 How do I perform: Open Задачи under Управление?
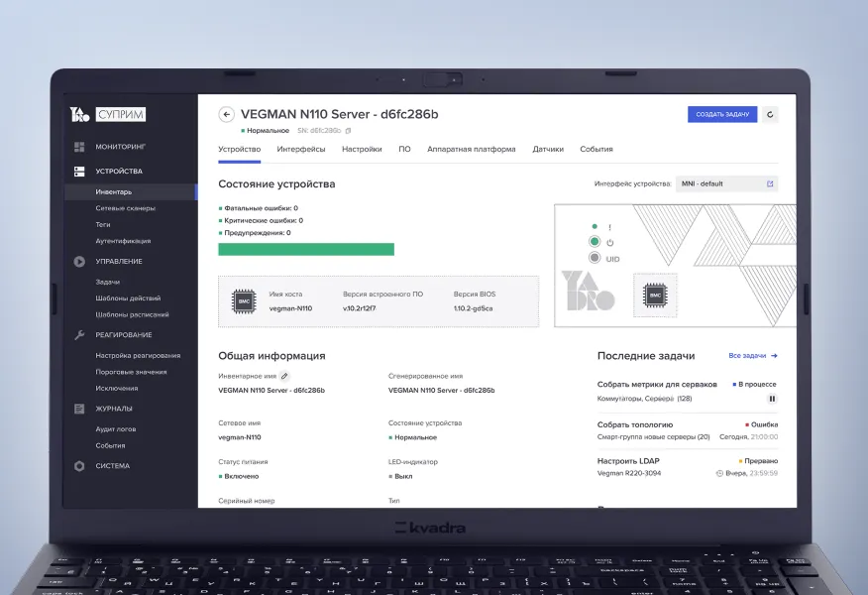click(x=107, y=282)
